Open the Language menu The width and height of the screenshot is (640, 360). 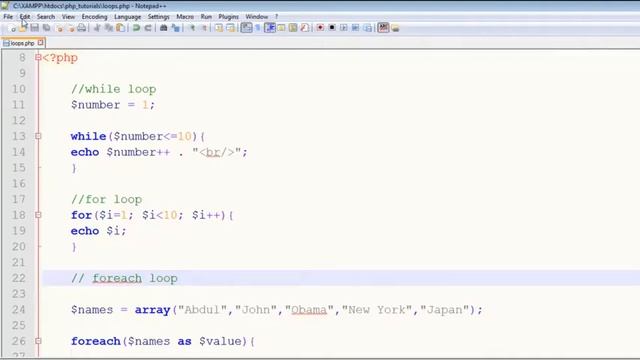pos(127,17)
